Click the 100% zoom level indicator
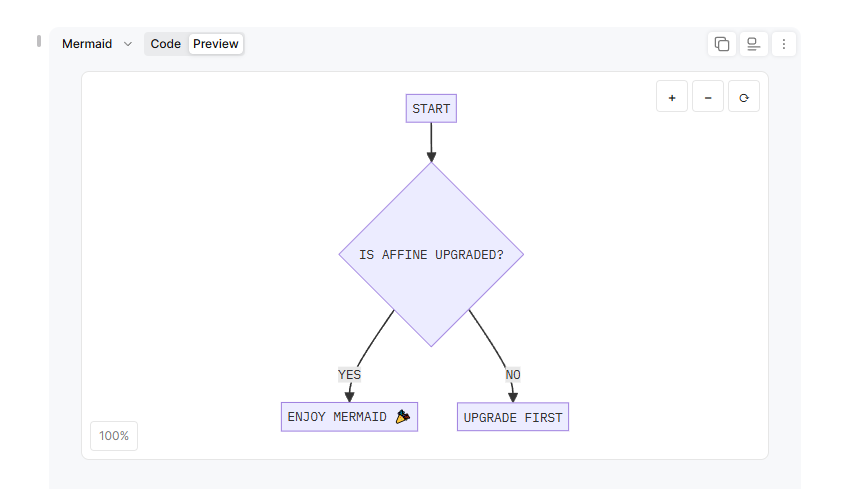The image size is (863, 489). 114,436
